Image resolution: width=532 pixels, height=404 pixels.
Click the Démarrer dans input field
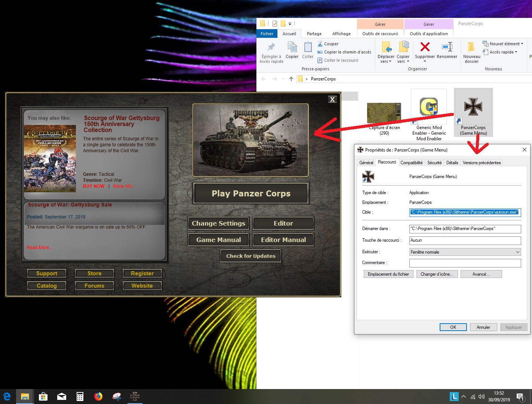click(x=465, y=229)
